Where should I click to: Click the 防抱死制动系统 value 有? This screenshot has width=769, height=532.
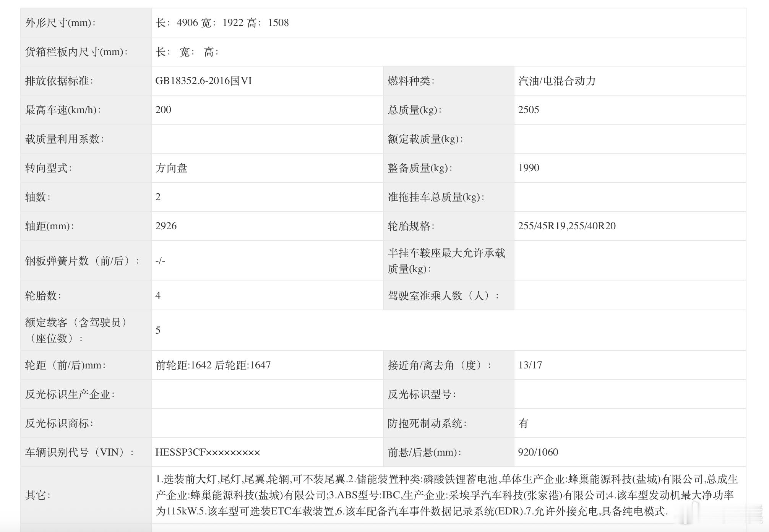coord(523,423)
